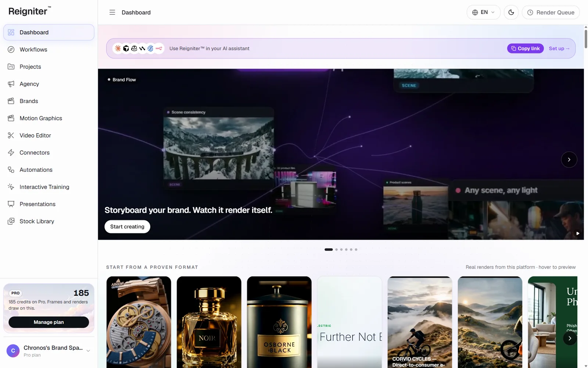Click the Brands clapperboard icon
Image resolution: width=588 pixels, height=368 pixels.
[x=11, y=101]
